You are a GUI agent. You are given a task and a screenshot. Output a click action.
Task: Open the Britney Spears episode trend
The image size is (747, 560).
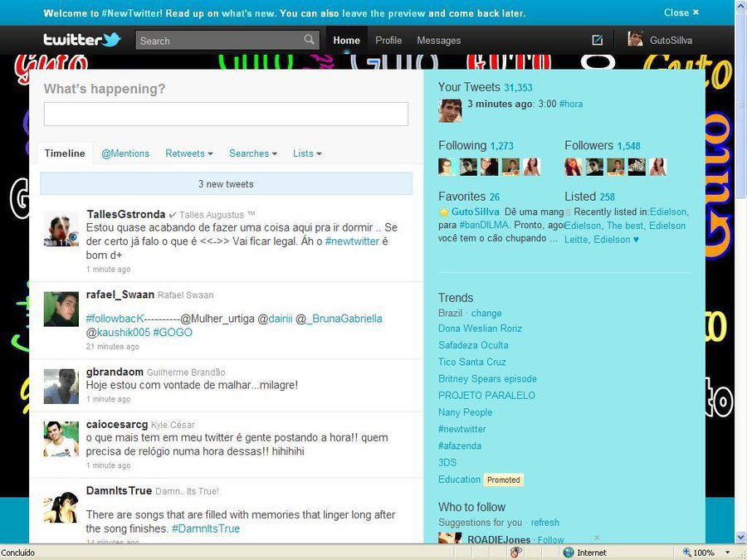pyautogui.click(x=487, y=378)
